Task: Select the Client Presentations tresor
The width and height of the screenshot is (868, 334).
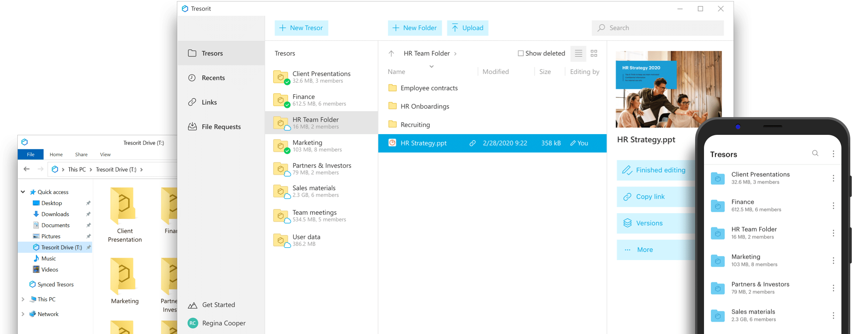Action: coord(321,77)
